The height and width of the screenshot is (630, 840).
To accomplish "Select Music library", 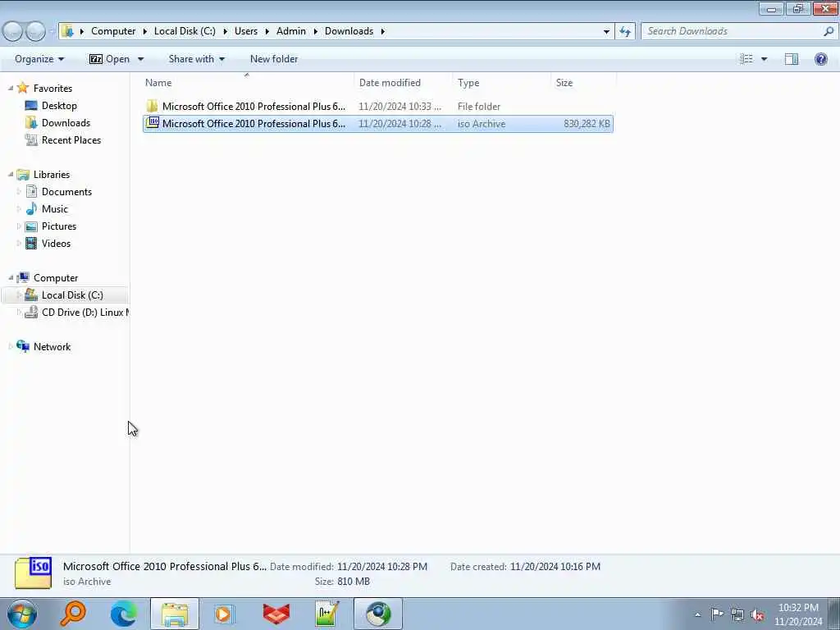I will tap(55, 208).
